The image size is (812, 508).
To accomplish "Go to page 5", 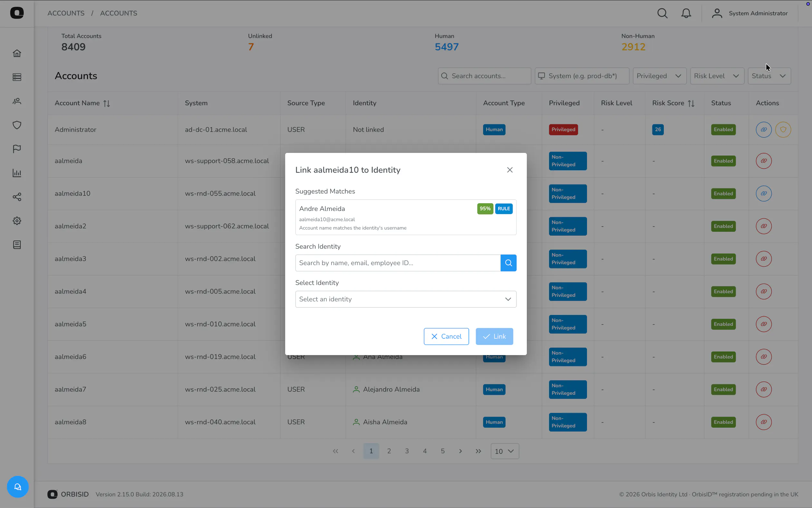I will (443, 451).
